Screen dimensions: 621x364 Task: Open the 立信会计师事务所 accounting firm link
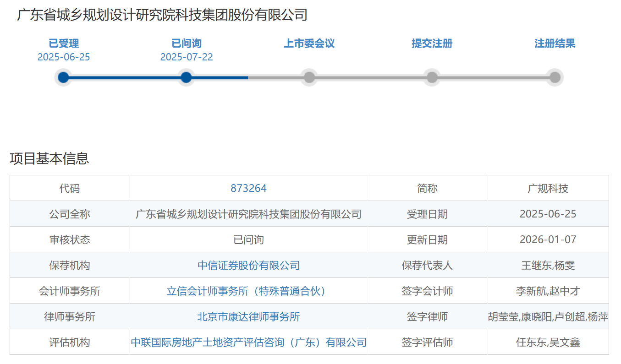[248, 291]
